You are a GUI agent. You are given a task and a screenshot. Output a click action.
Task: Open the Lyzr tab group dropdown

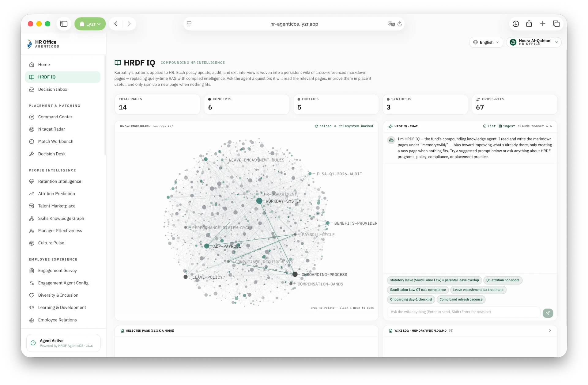90,24
